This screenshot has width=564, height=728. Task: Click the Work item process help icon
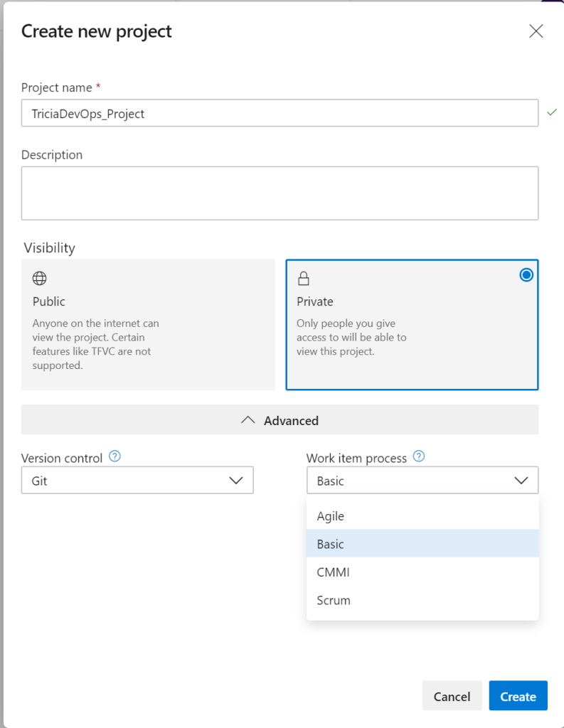point(419,457)
